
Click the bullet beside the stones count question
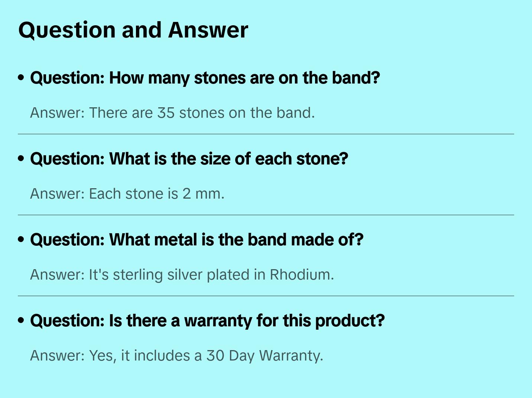tap(21, 78)
